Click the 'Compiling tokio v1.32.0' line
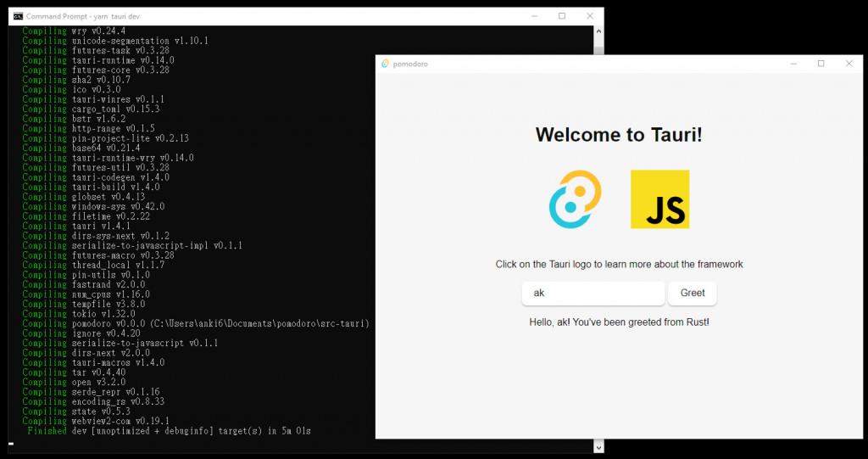The width and height of the screenshot is (868, 459). click(x=79, y=314)
